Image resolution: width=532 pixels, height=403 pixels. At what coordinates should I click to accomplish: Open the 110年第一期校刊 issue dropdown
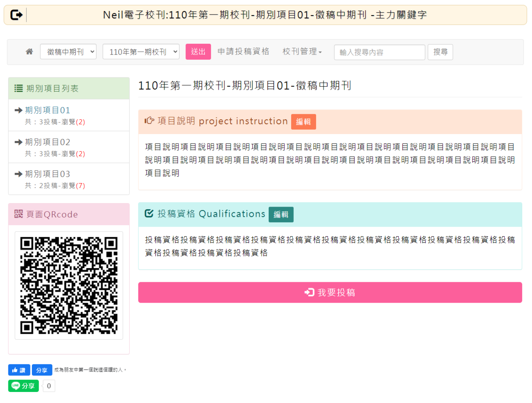coord(141,52)
